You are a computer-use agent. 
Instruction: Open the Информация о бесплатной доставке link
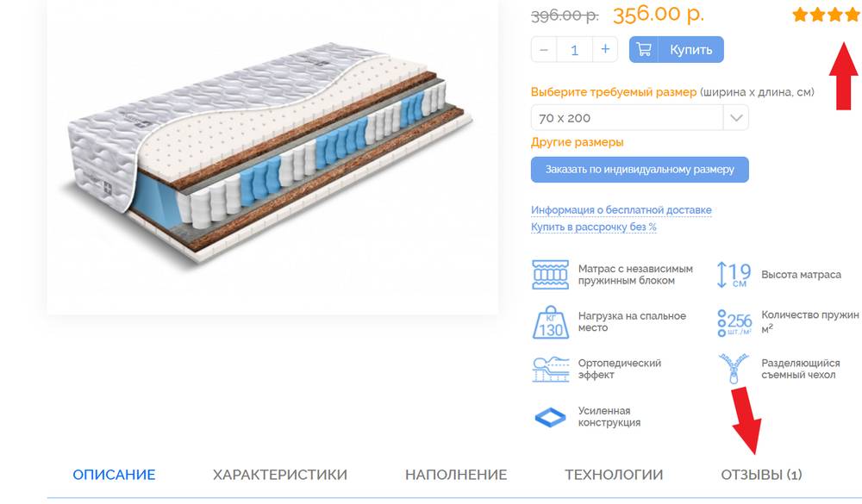tap(622, 210)
